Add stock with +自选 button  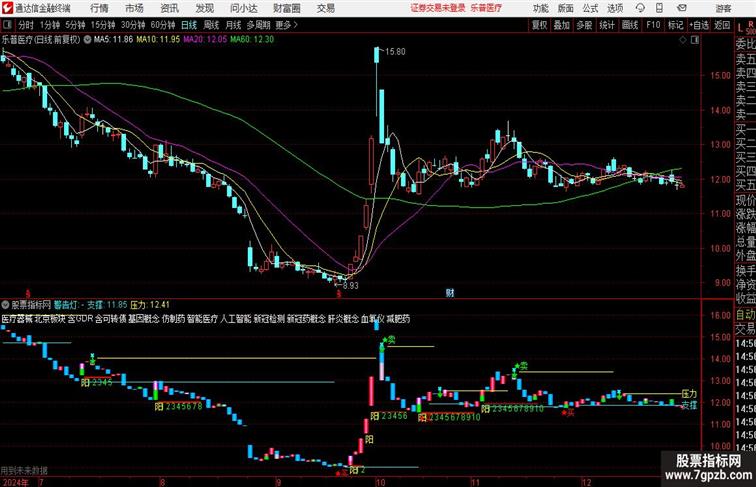[699, 25]
